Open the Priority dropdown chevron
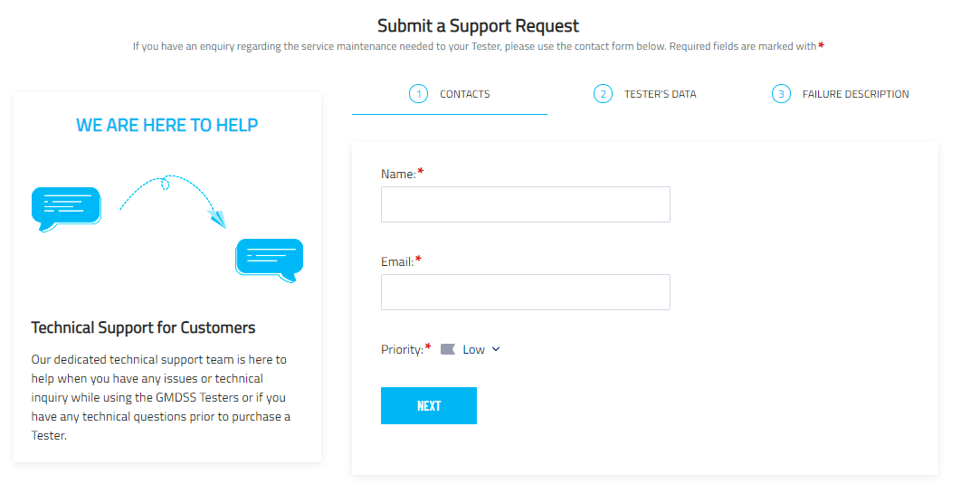The width and height of the screenshot is (980, 493). pyautogui.click(x=496, y=349)
